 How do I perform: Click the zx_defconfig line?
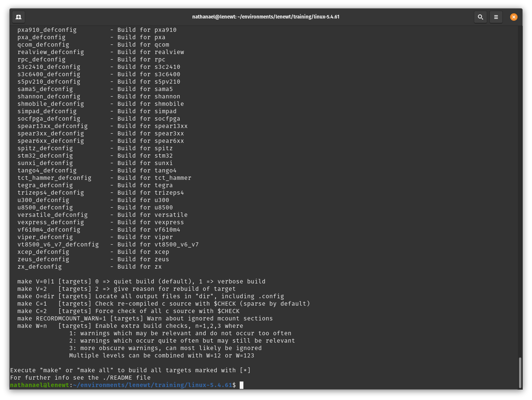click(39, 267)
